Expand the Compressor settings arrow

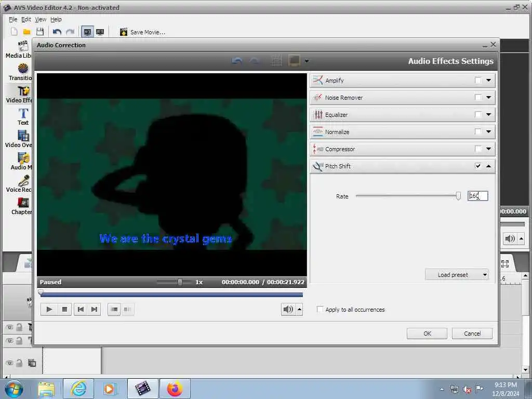point(488,149)
